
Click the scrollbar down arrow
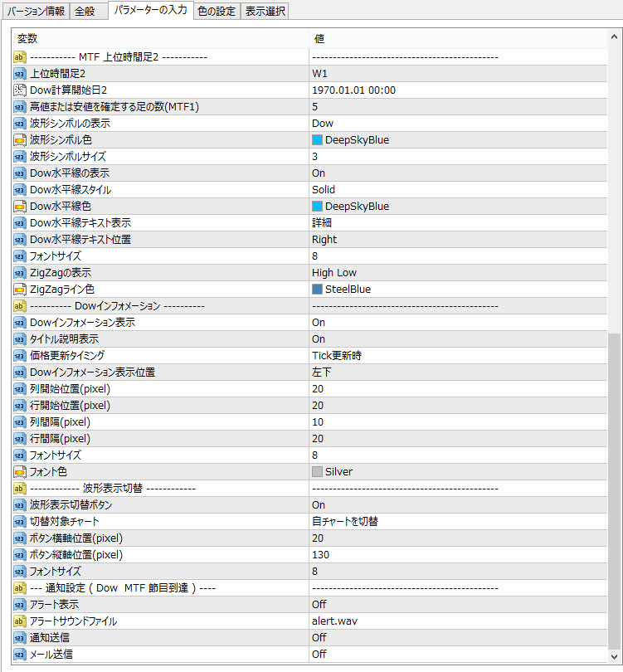(x=614, y=656)
